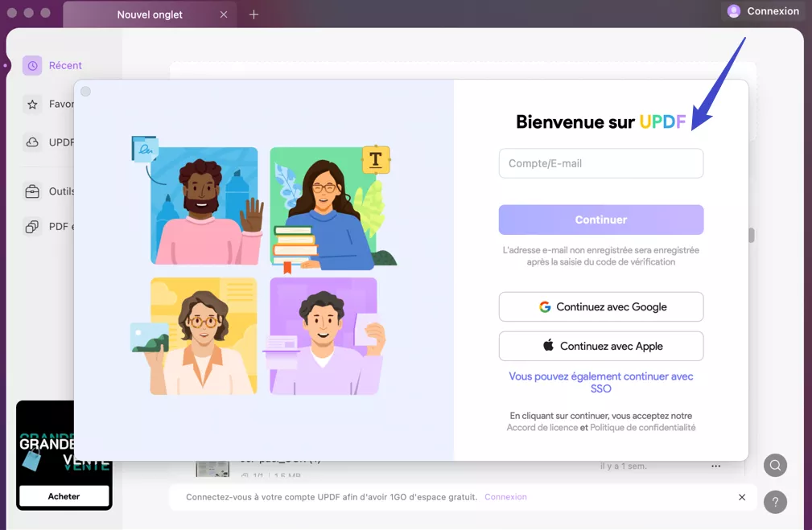Click the Google logo in Continuez avec Google
The height and width of the screenshot is (530, 812).
(545, 307)
